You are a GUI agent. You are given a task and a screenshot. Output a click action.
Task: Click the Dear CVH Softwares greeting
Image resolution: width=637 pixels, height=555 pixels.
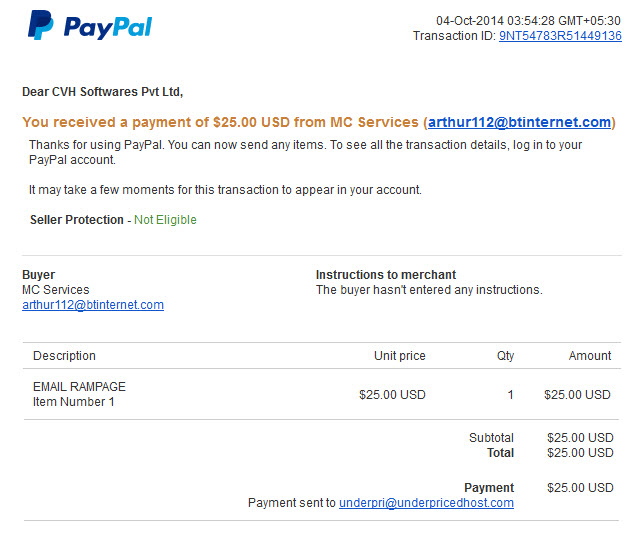(102, 92)
